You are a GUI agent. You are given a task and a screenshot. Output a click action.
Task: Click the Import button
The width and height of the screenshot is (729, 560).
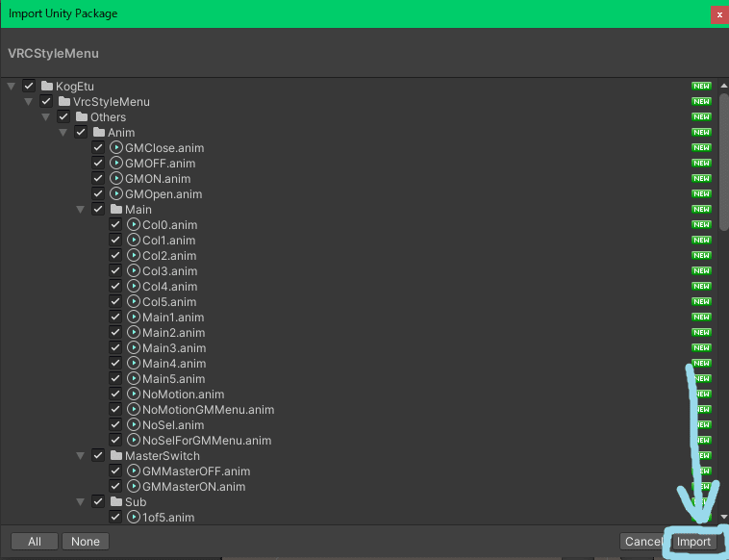pos(693,542)
